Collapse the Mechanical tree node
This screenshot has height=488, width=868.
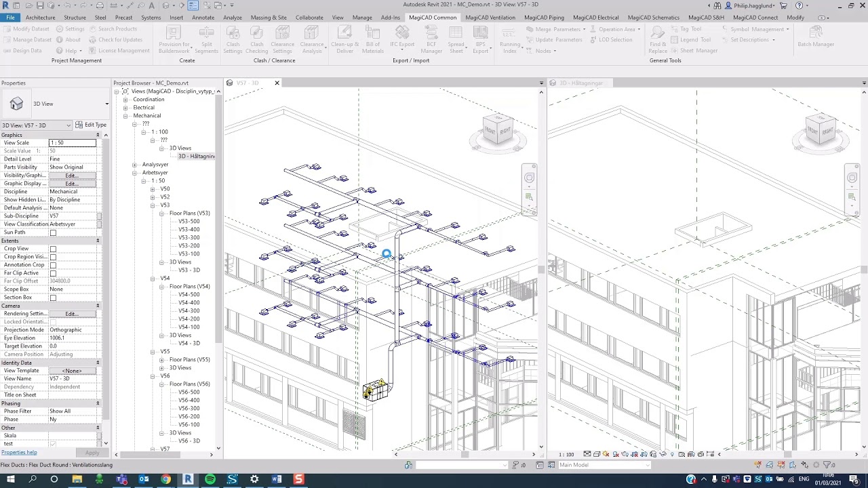pyautogui.click(x=125, y=116)
